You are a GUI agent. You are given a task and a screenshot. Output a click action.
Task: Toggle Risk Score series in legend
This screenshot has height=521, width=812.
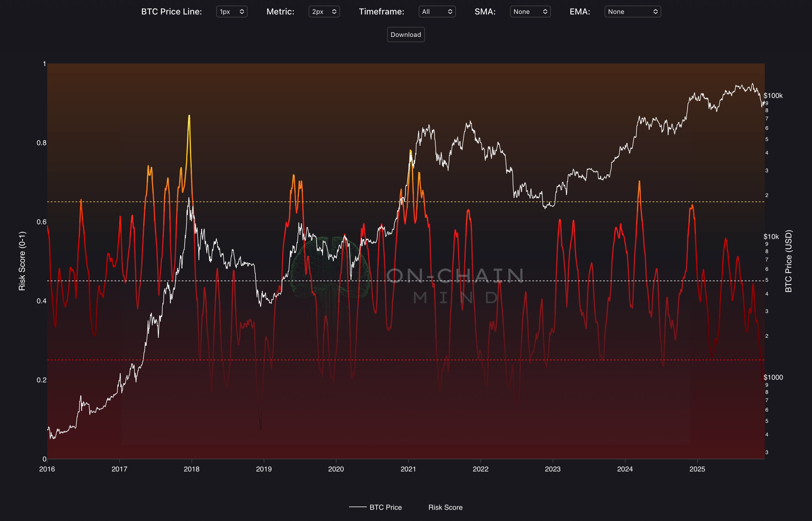pos(445,507)
